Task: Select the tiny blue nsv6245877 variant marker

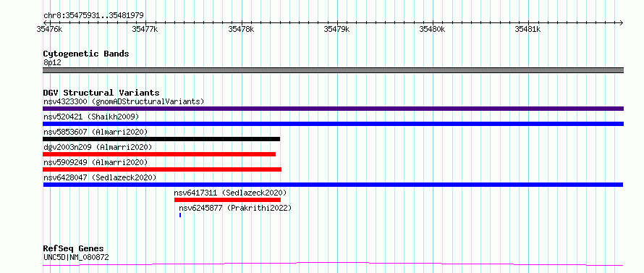Action: click(x=180, y=215)
